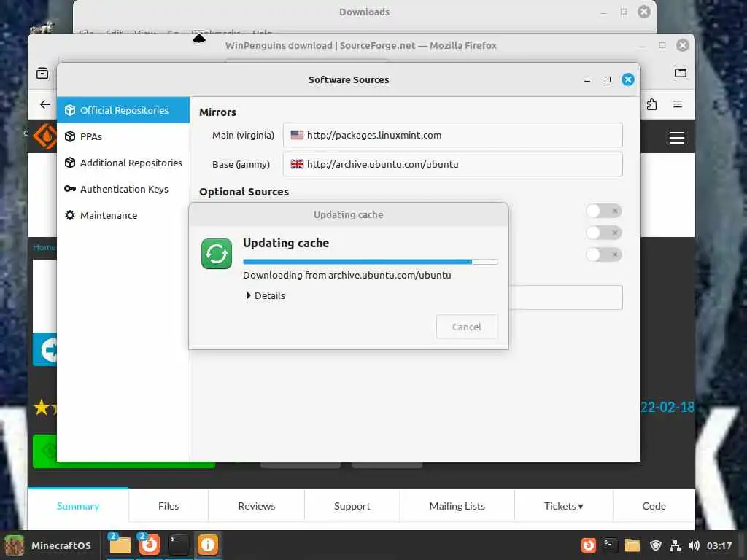Toggle the second optional source switch

[603, 233]
